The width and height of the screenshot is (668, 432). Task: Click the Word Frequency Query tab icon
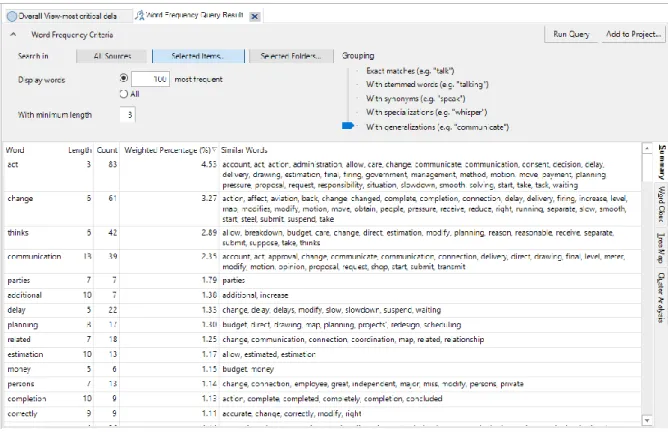point(139,15)
